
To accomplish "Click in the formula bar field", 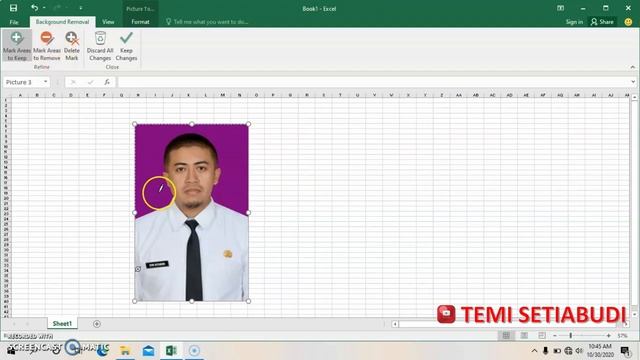I will 373,82.
